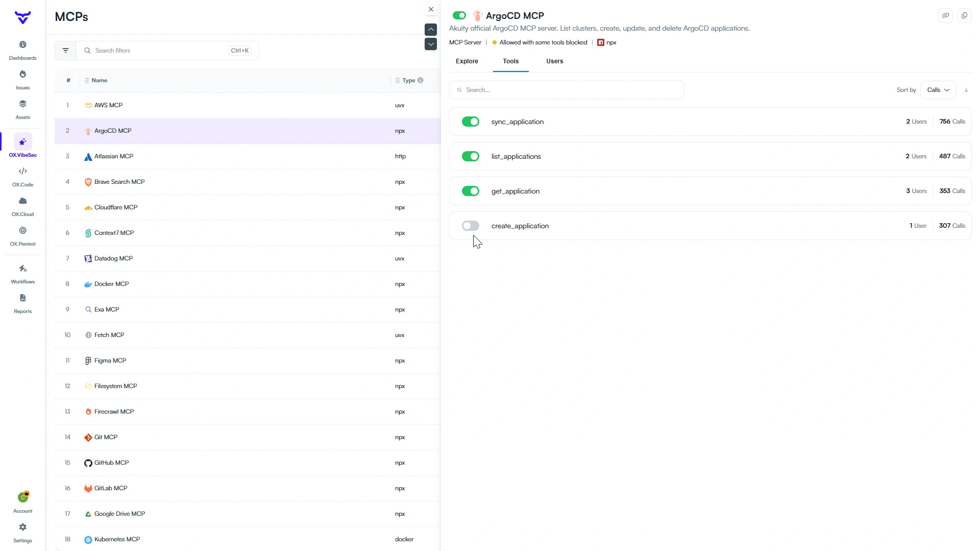Open the Brave Search MCP row
980x551 pixels.
tap(248, 182)
